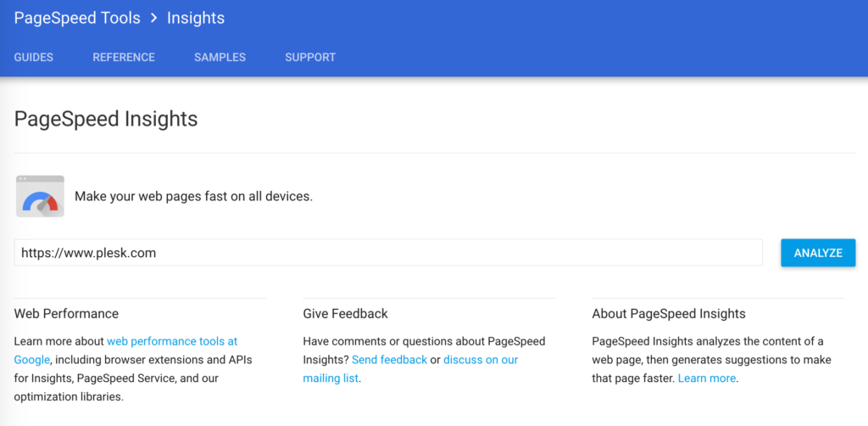The image size is (868, 426).
Task: Click the Insights breadcrumb link
Action: (x=196, y=18)
